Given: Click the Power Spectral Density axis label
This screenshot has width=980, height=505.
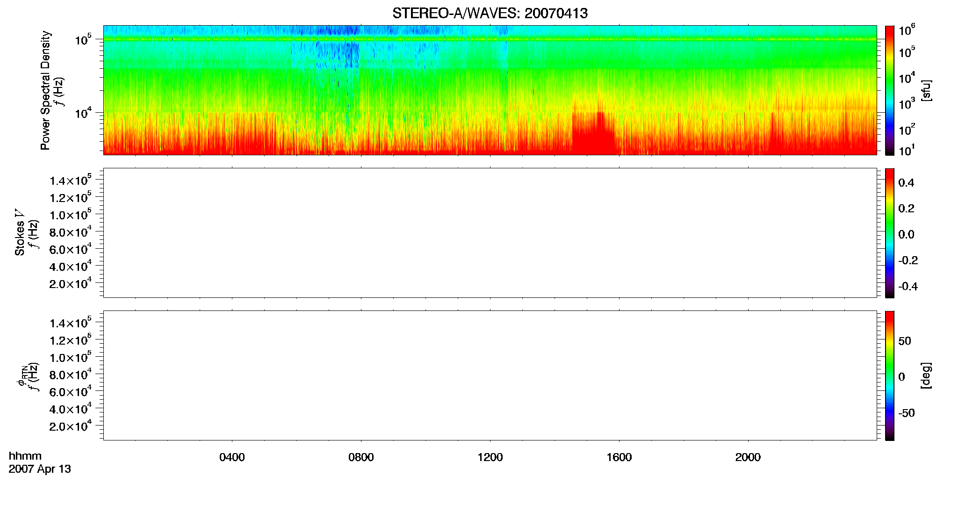Looking at the screenshot, I should (x=45, y=90).
